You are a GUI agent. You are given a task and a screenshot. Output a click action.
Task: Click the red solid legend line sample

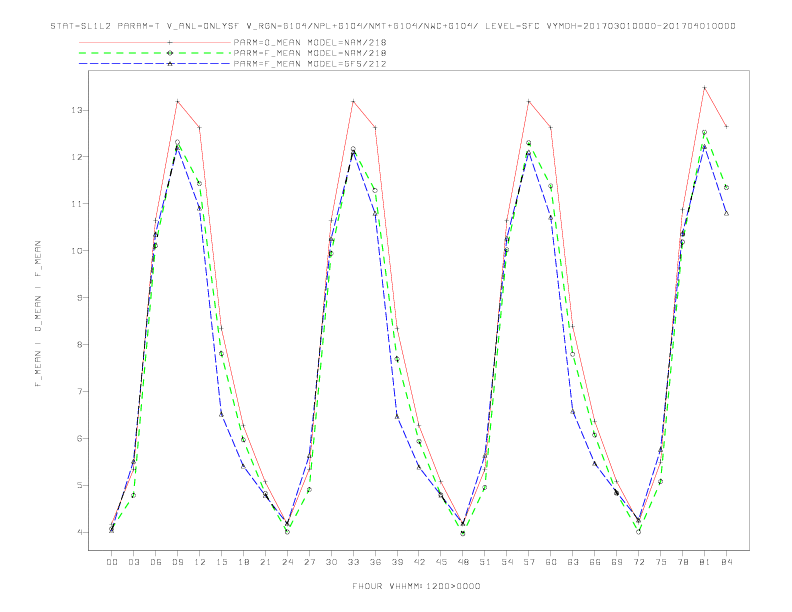pyautogui.click(x=155, y=42)
